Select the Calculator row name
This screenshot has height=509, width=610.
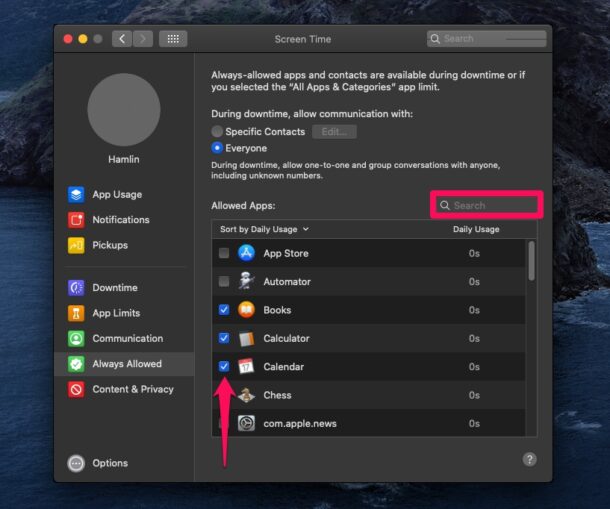point(286,338)
